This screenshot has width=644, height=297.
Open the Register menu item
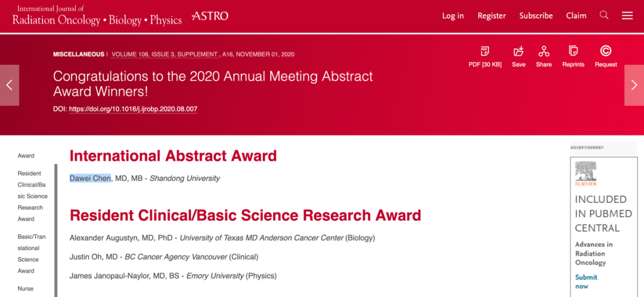491,16
